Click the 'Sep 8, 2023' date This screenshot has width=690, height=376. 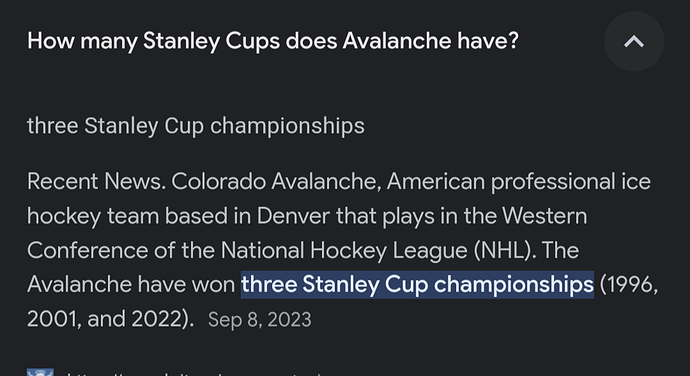click(x=260, y=320)
